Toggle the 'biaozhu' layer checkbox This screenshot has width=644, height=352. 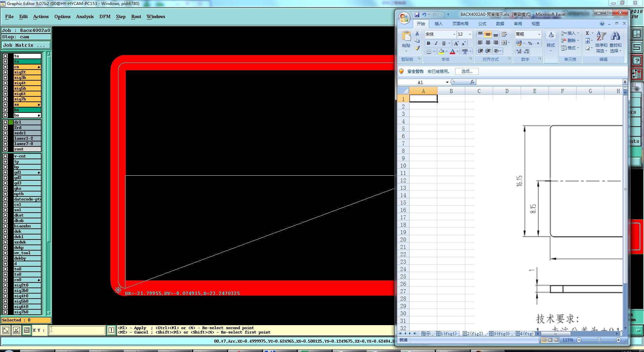5,226
